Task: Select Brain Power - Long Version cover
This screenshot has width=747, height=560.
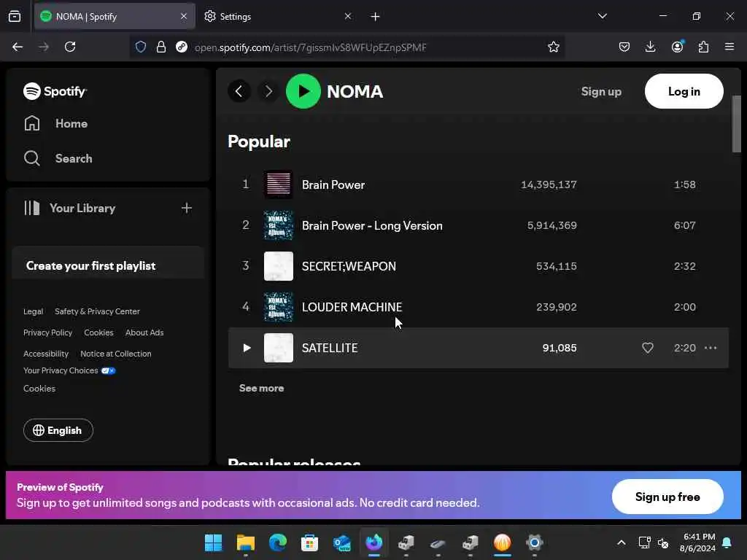Action: (x=279, y=225)
